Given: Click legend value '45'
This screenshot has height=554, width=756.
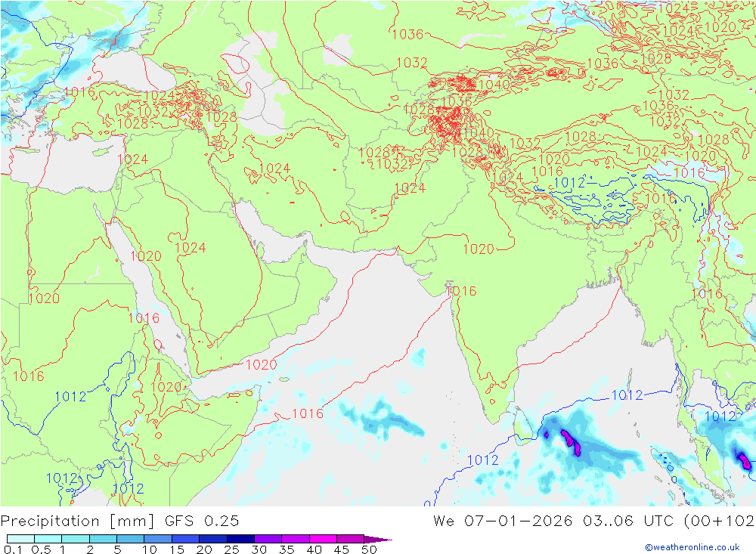Looking at the screenshot, I should point(342,549).
